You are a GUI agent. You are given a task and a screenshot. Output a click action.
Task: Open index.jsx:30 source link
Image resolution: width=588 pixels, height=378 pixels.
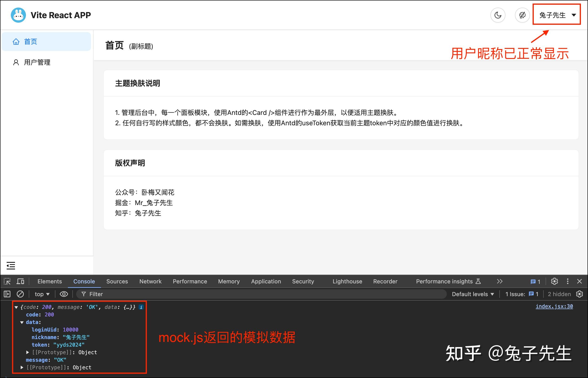[554, 306]
